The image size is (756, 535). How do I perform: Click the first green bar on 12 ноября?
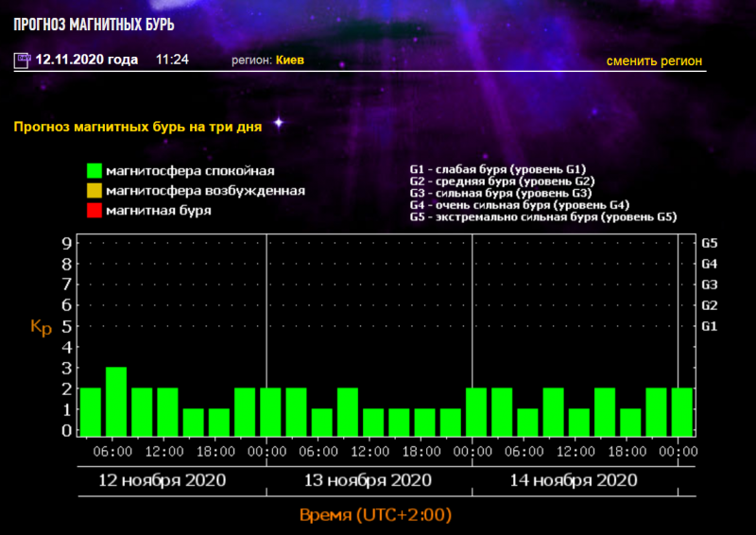pos(91,412)
